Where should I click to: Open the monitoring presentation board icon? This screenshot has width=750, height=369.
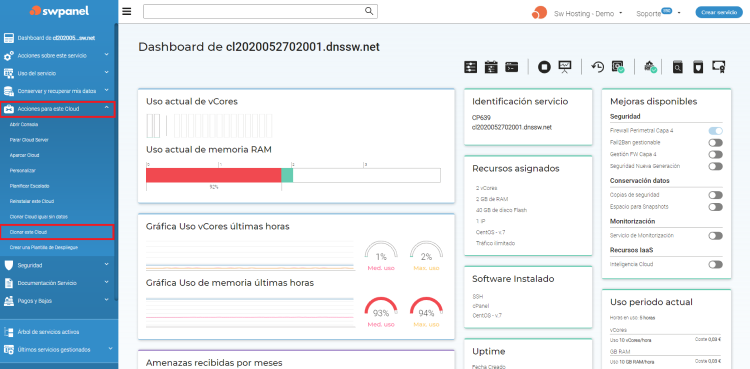(565, 67)
